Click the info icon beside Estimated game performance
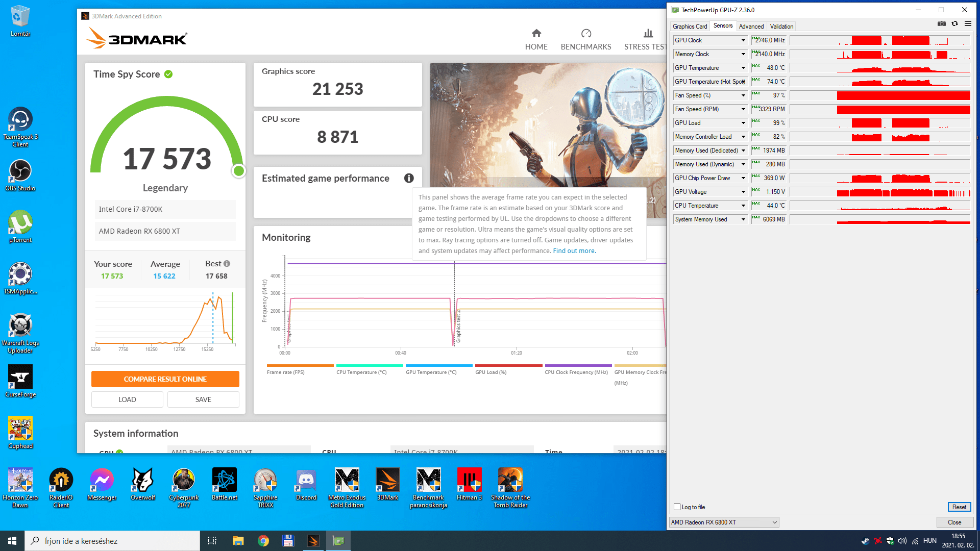 409,178
